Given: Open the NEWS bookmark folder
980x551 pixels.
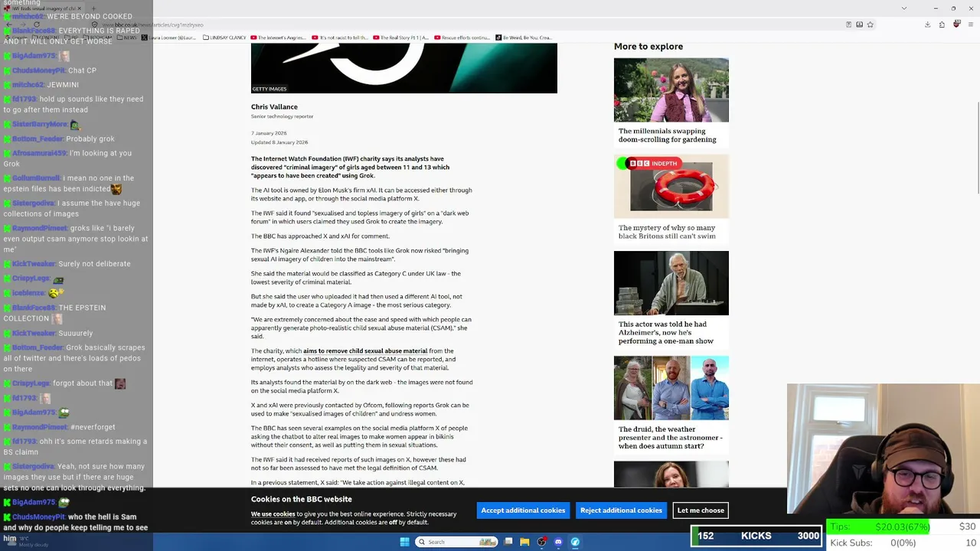Looking at the screenshot, I should 126,37.
